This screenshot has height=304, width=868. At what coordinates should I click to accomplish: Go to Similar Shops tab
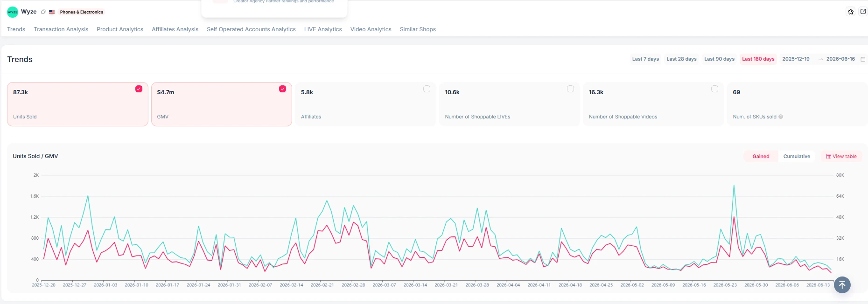coord(418,29)
